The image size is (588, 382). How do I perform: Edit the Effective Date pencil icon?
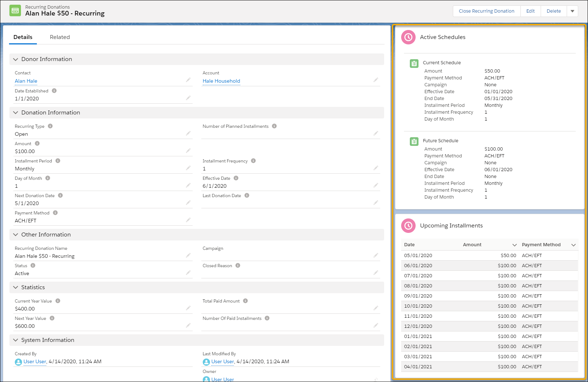click(376, 185)
